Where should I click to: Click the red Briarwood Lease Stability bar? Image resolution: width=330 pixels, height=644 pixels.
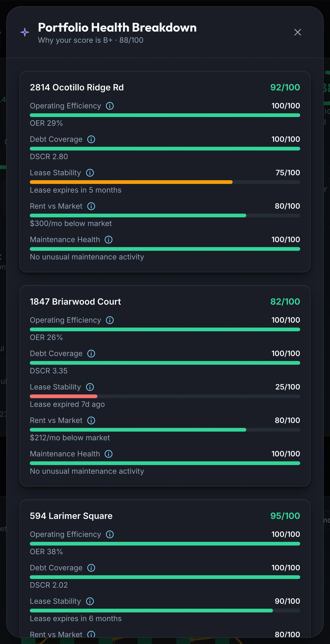pyautogui.click(x=64, y=396)
